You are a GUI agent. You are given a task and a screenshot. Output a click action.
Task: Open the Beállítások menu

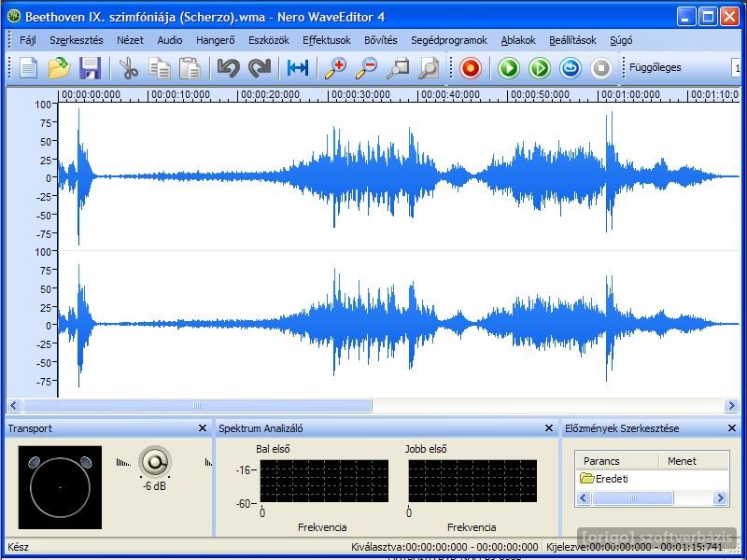pyautogui.click(x=572, y=40)
